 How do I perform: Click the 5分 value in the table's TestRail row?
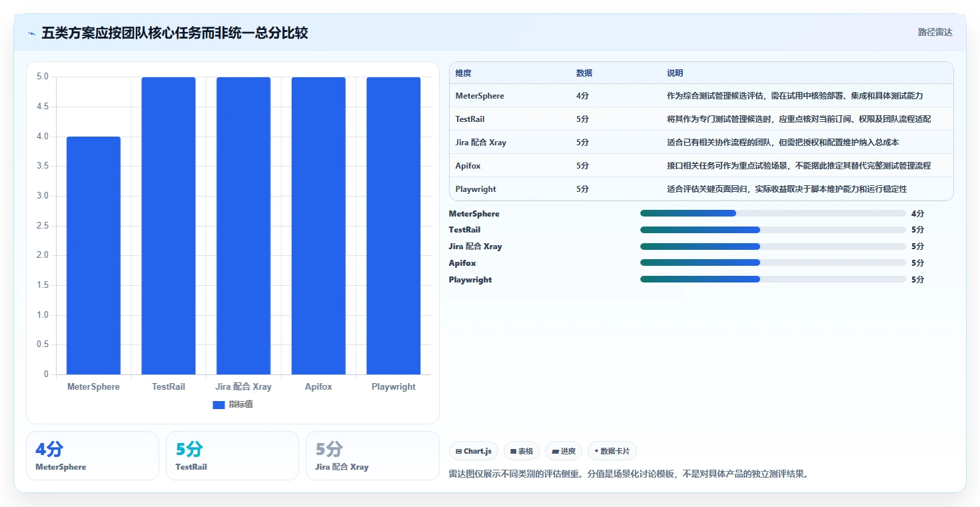pos(582,119)
